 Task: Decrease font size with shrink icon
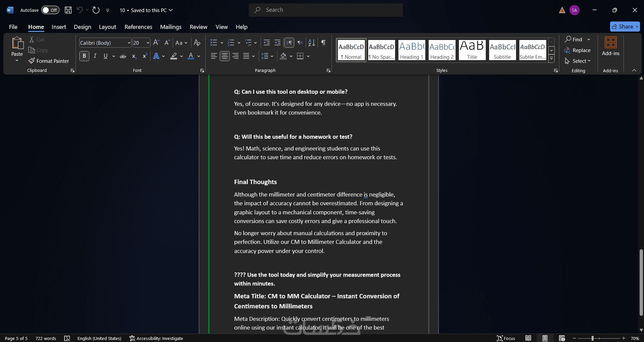pos(167,43)
